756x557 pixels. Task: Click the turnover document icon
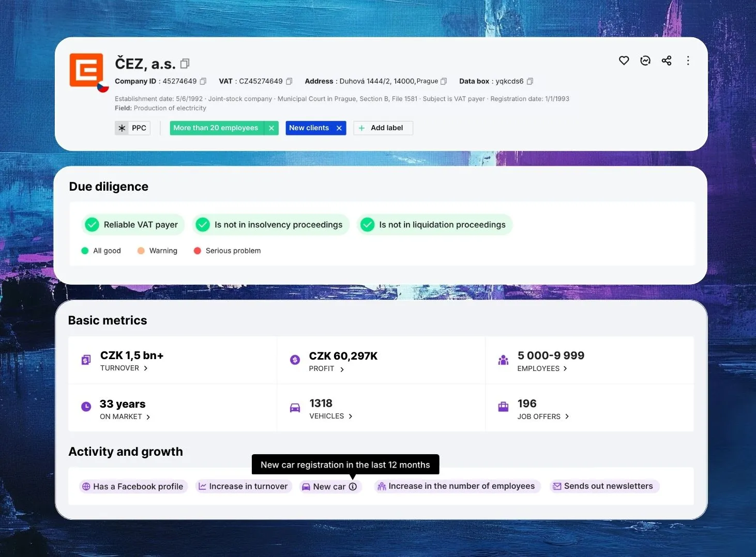(x=86, y=360)
